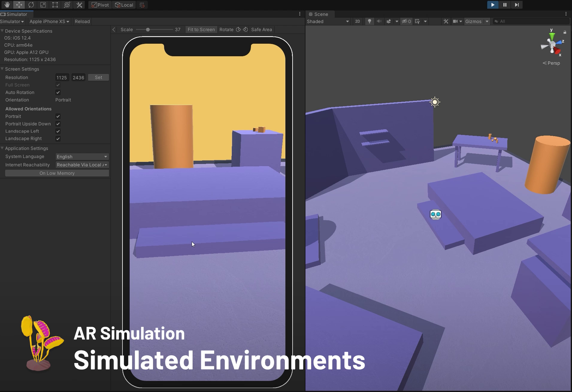Select the Hand (view) tool
This screenshot has width=572, height=392.
point(7,5)
